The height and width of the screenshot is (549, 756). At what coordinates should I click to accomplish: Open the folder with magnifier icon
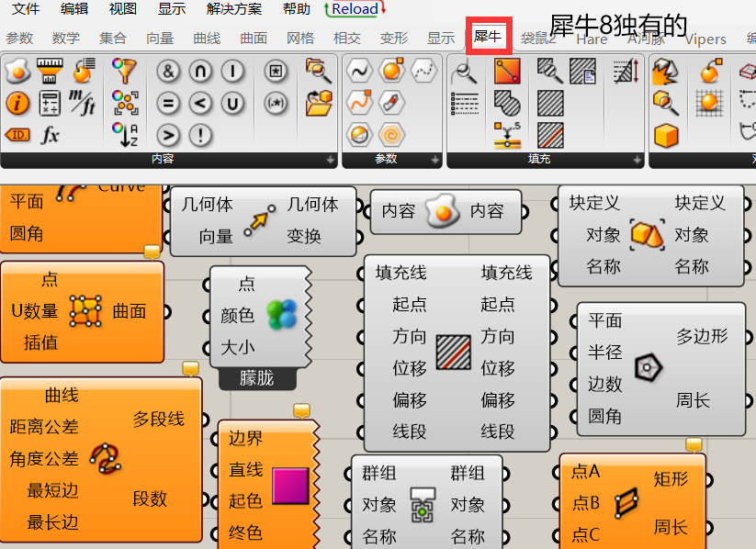pos(319,72)
